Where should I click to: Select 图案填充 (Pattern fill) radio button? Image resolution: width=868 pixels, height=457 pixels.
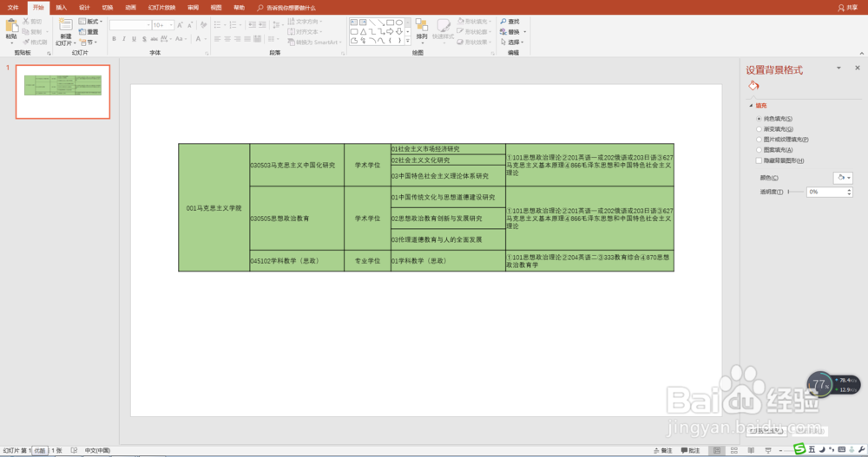click(x=759, y=150)
